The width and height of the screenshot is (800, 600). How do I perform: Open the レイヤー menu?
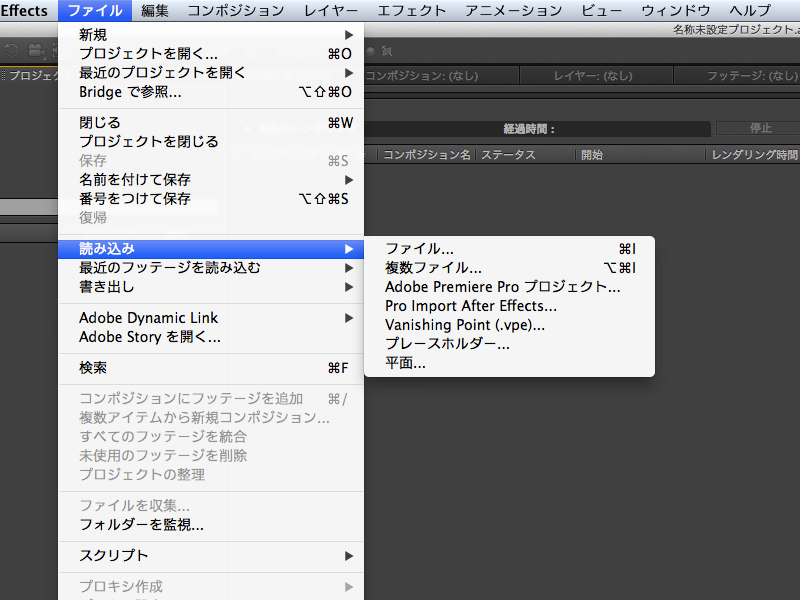331,10
